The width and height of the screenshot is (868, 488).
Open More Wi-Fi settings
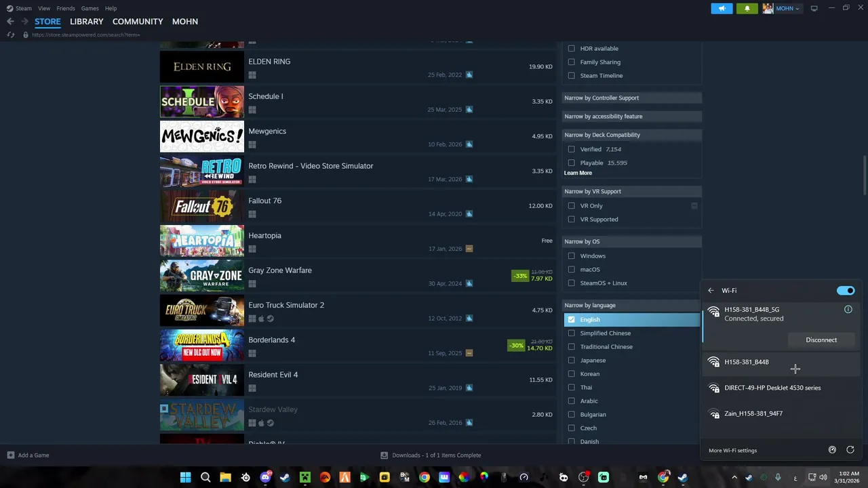(732, 450)
